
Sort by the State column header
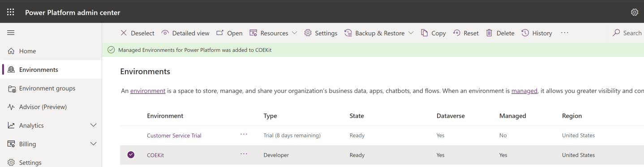(356, 116)
